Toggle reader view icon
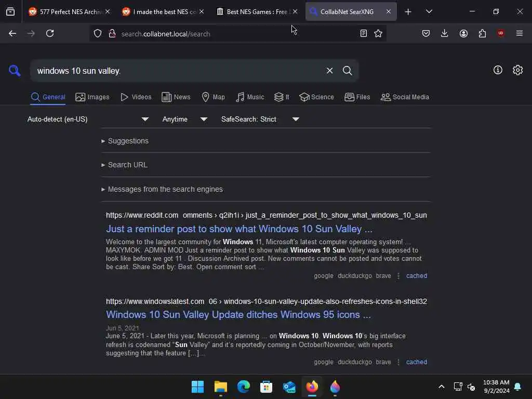 (x=363, y=33)
